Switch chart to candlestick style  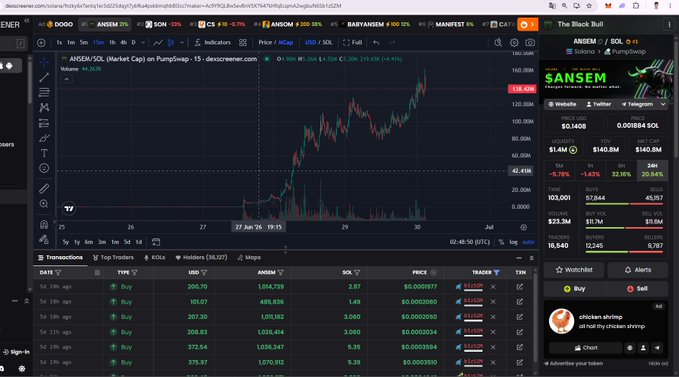pos(171,42)
